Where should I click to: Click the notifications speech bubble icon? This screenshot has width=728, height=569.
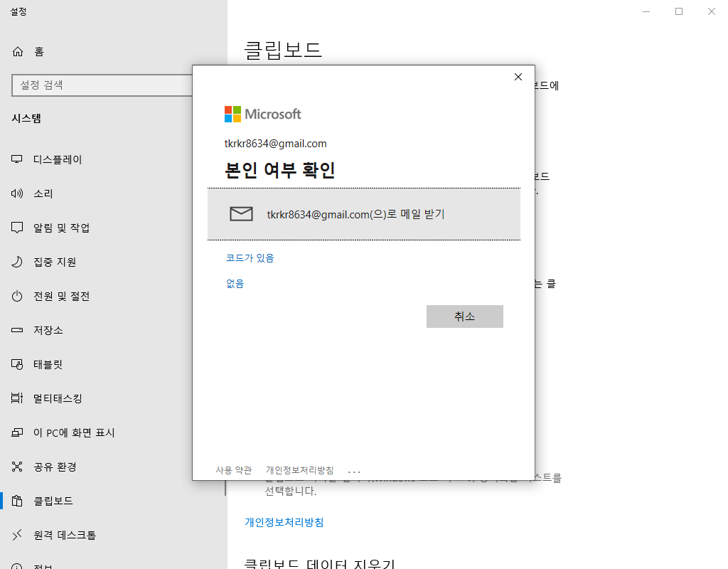(17, 228)
